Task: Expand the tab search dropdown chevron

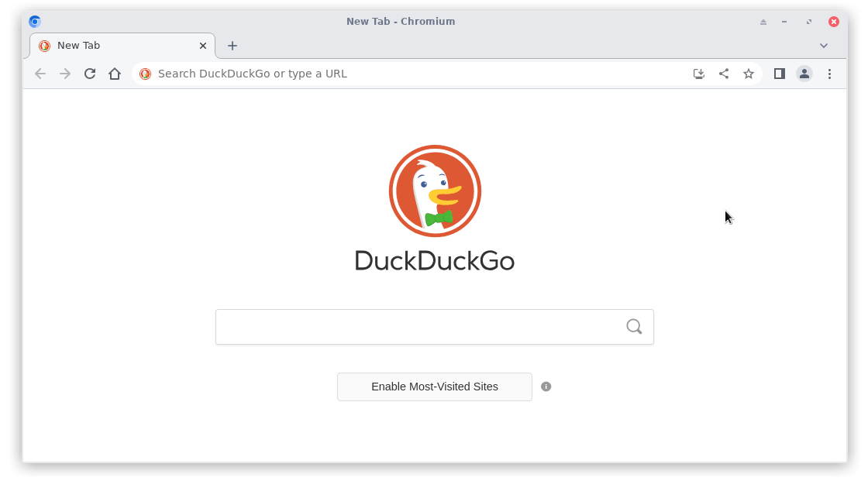Action: tap(824, 46)
